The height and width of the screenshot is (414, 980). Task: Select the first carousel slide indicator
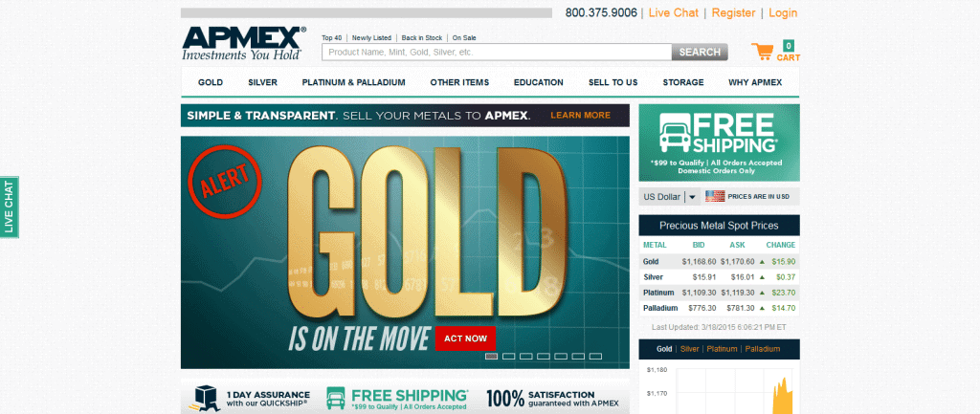pyautogui.click(x=491, y=356)
